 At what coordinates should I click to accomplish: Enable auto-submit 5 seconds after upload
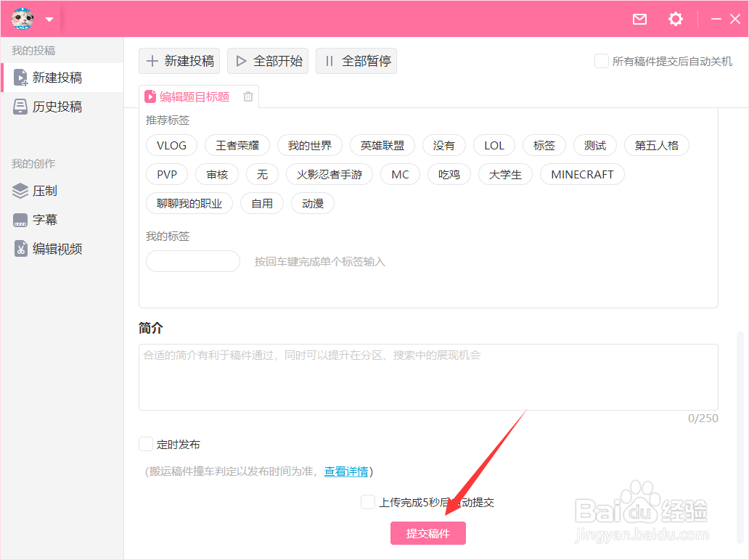point(368,502)
